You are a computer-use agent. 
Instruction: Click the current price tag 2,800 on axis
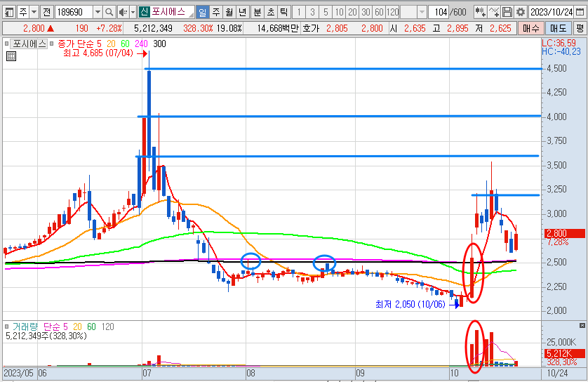click(564, 233)
